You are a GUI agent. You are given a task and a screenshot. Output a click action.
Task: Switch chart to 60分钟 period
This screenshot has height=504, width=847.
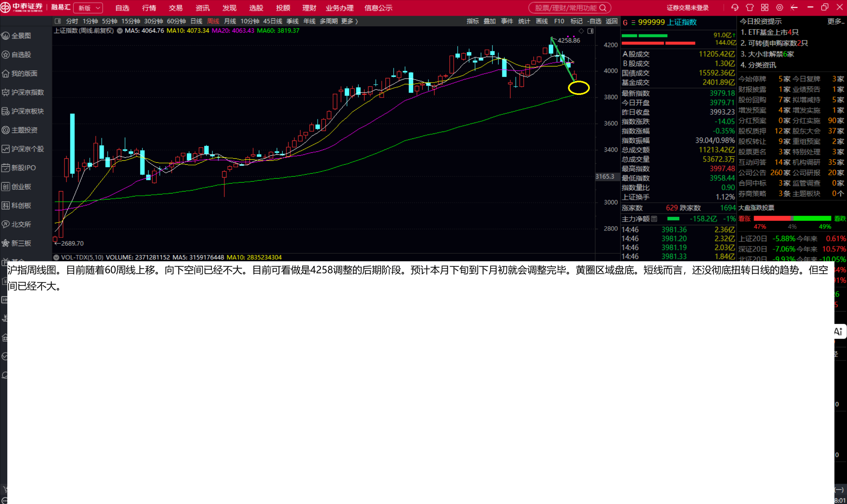pyautogui.click(x=176, y=21)
